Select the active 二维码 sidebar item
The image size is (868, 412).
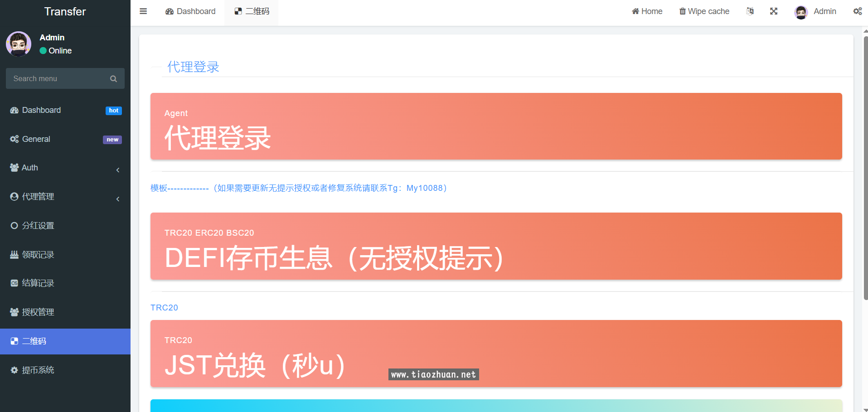point(65,341)
